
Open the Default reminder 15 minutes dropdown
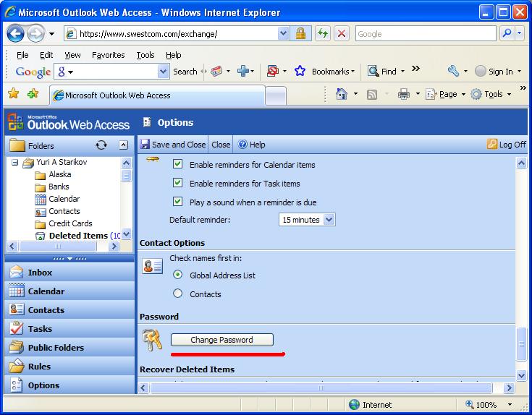click(x=329, y=220)
